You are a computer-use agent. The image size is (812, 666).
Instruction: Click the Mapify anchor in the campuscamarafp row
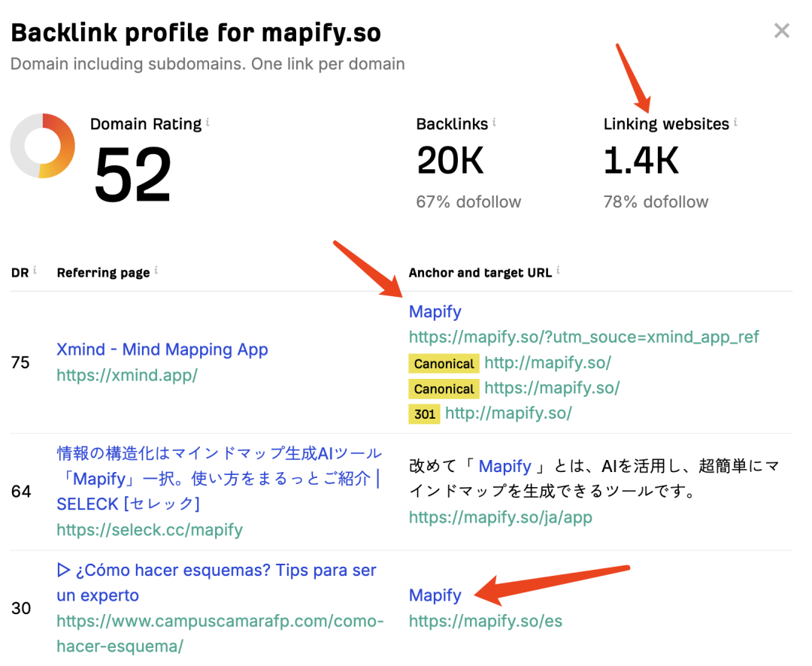point(435,595)
